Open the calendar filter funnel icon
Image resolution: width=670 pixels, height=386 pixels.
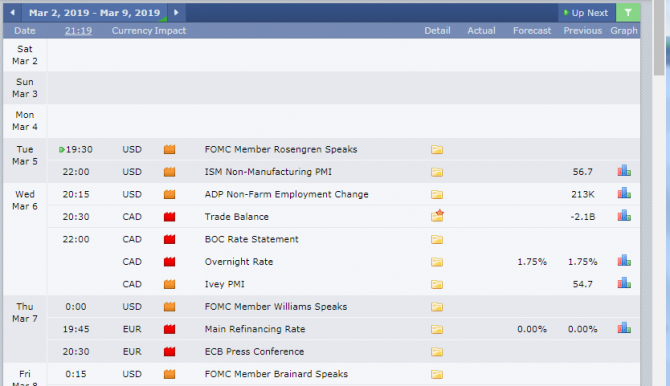coord(628,13)
